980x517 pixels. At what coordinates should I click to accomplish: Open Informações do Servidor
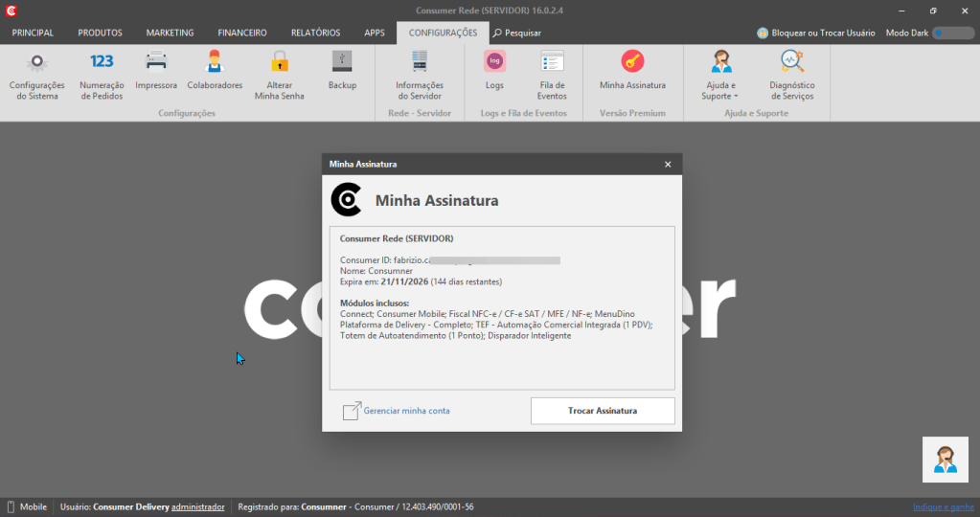420,75
